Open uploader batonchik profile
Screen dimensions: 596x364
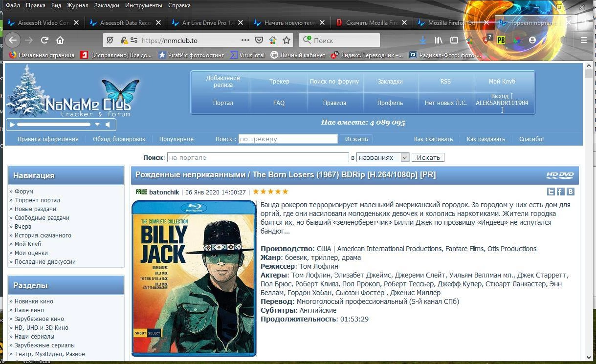point(164,192)
